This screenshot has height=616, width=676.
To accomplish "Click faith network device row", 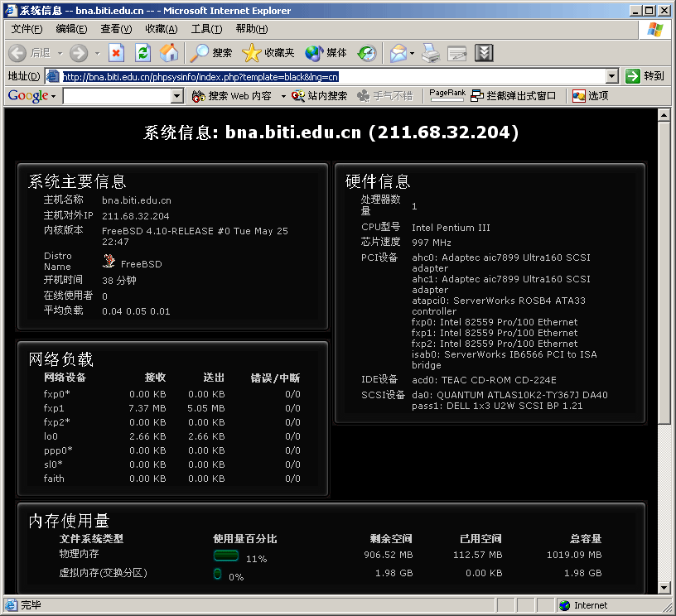I will pyautogui.click(x=172, y=479).
